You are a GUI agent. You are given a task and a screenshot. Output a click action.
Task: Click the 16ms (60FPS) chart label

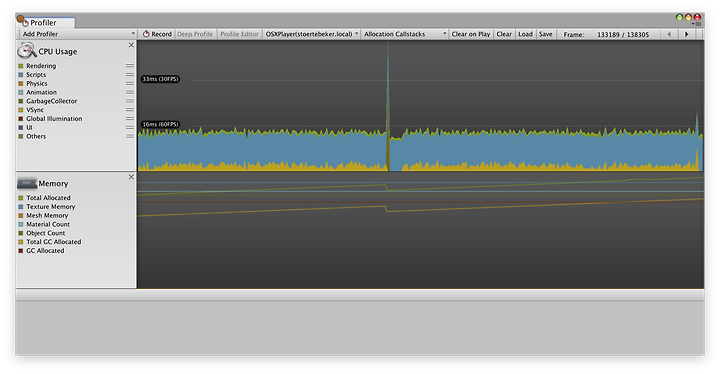click(160, 125)
